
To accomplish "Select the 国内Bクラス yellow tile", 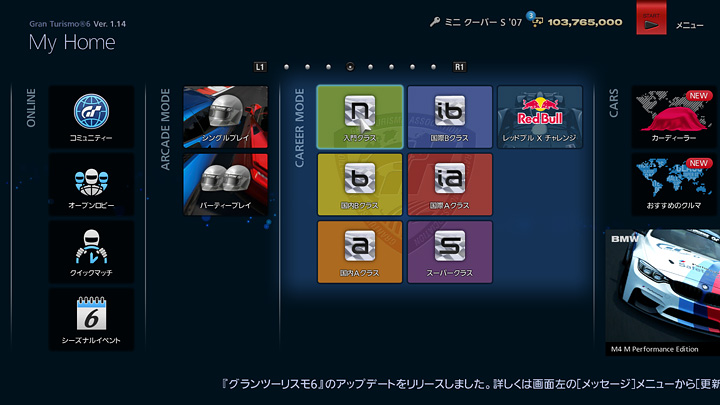I will pyautogui.click(x=360, y=184).
